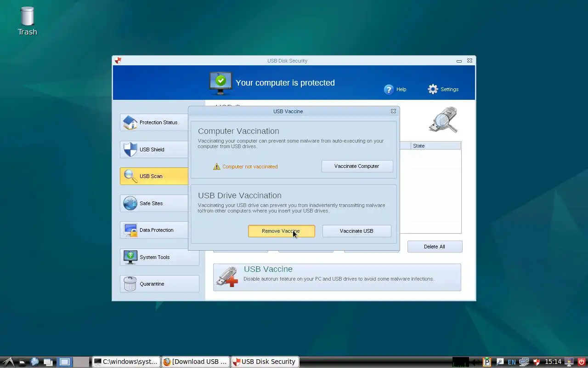Click the USB Drive Vaccination heading
This screenshot has height=368, width=588.
coord(240,195)
